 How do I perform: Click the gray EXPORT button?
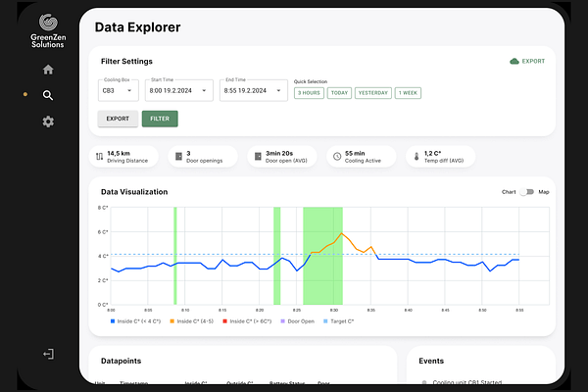118,119
